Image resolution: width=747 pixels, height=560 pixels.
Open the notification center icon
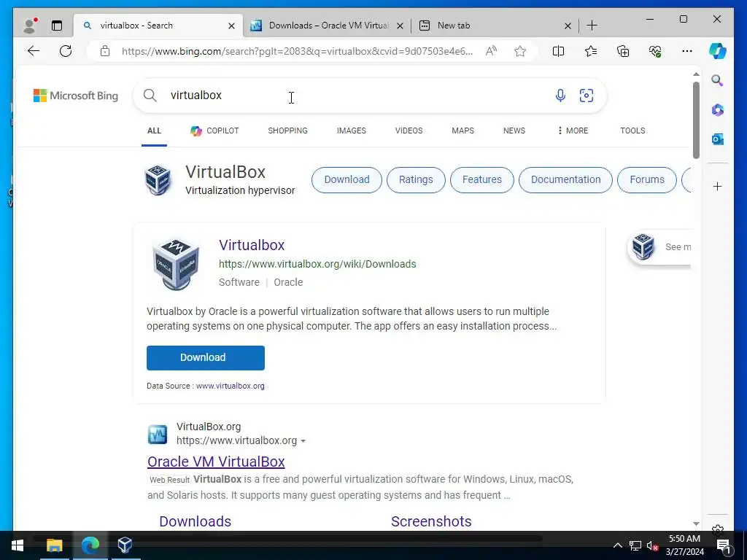pos(724,545)
